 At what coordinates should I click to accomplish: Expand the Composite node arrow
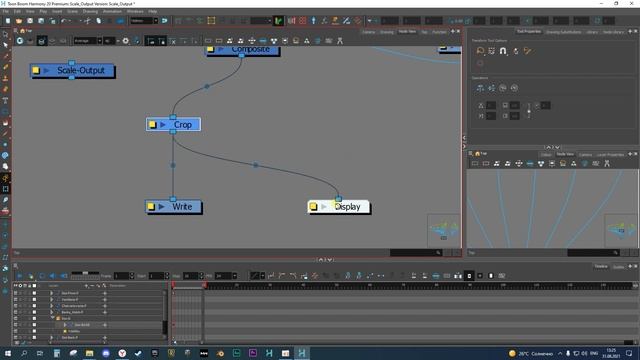point(221,49)
